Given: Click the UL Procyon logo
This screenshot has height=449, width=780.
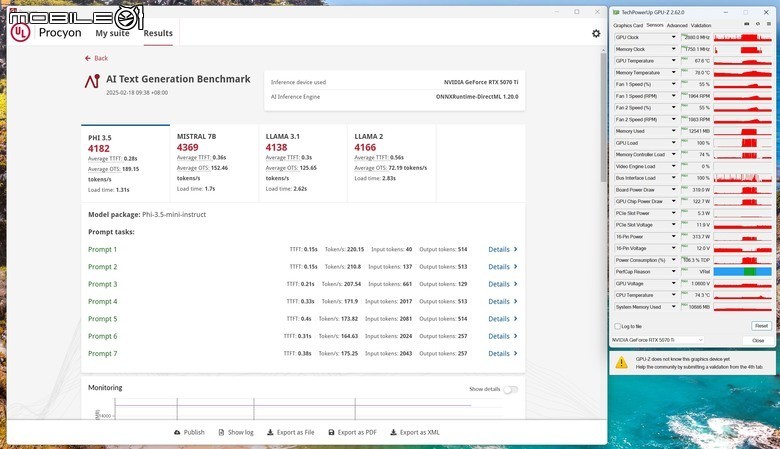Looking at the screenshot, I should [x=20, y=33].
